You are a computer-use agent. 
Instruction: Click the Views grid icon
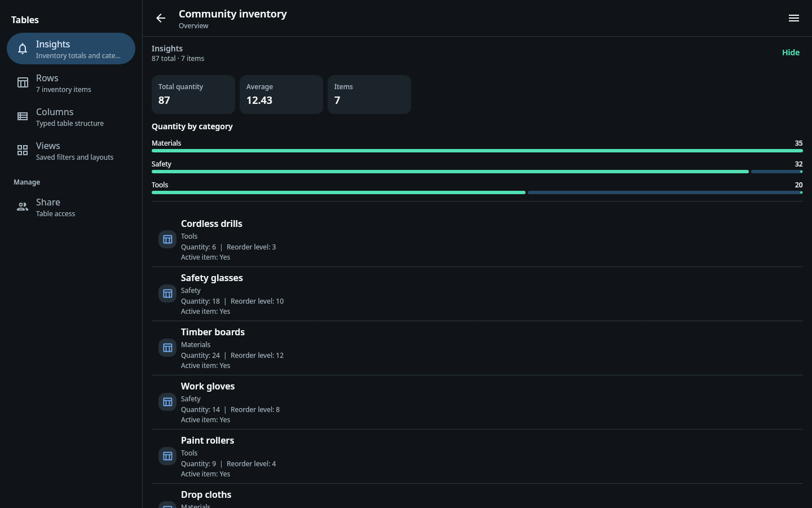point(23,150)
